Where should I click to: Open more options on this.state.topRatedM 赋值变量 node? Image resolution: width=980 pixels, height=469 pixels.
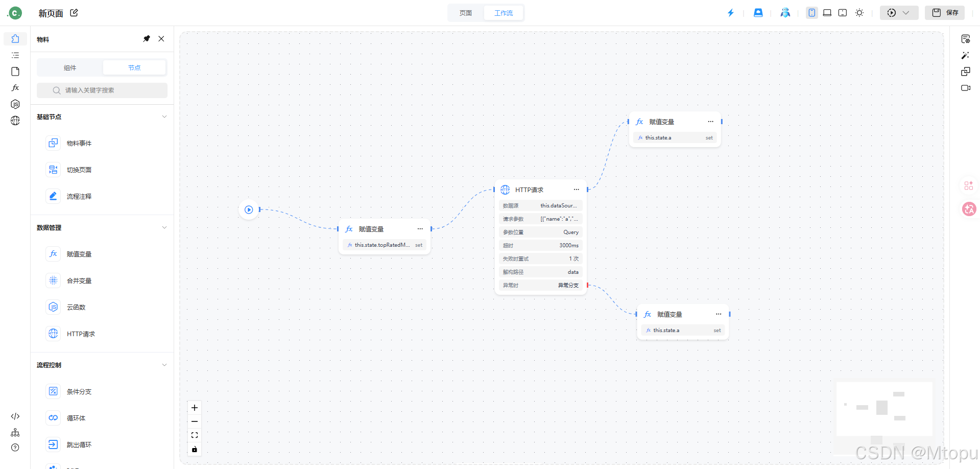[420, 229]
